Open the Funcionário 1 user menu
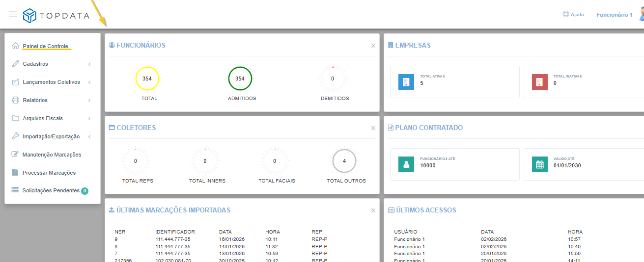644x262 pixels. click(614, 15)
